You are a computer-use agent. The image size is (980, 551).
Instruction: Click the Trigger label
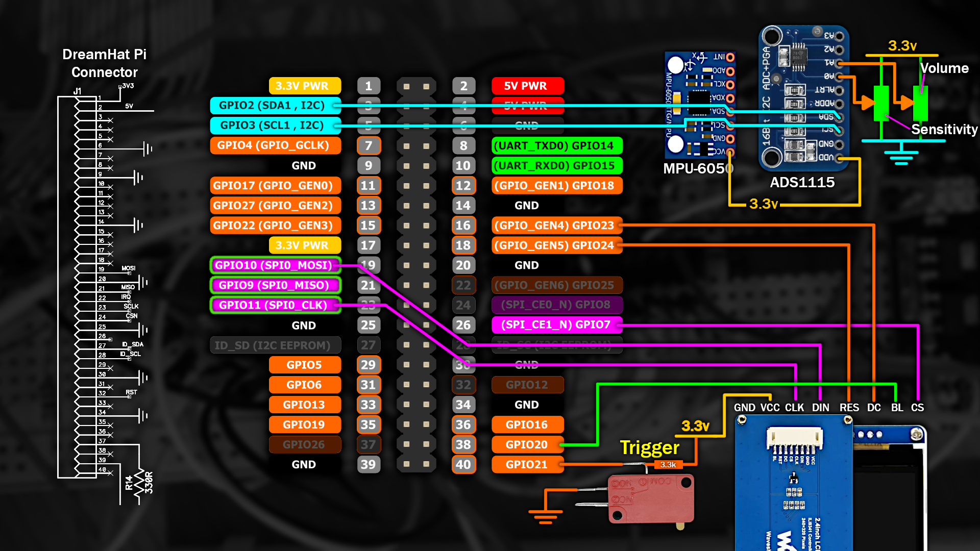click(649, 448)
